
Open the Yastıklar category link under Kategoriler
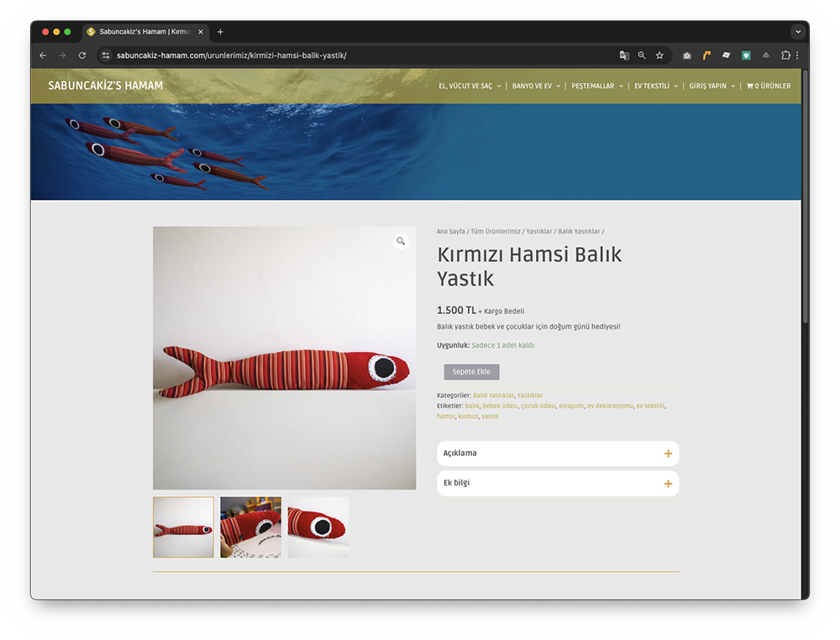point(530,396)
